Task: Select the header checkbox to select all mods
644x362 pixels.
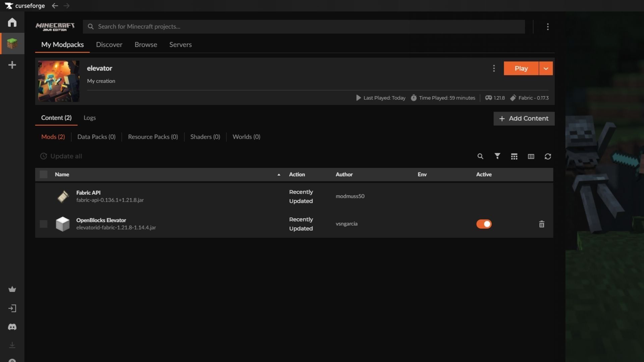Action: [x=43, y=174]
